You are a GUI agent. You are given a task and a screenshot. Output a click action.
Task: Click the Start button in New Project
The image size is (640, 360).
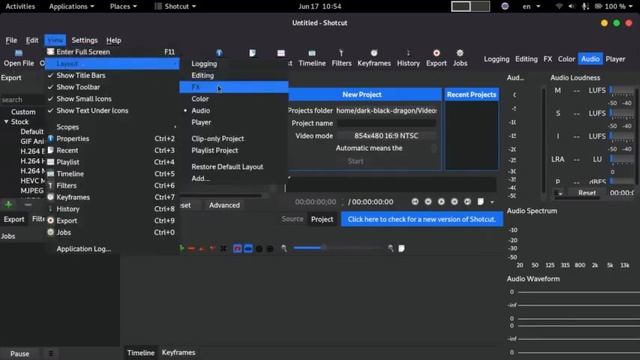tap(356, 161)
